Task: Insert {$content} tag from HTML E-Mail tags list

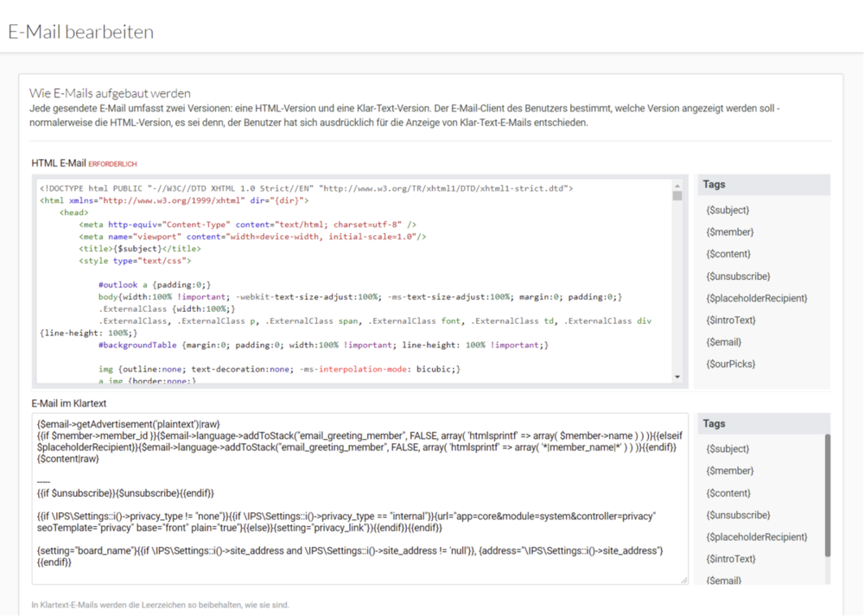Action: [728, 254]
